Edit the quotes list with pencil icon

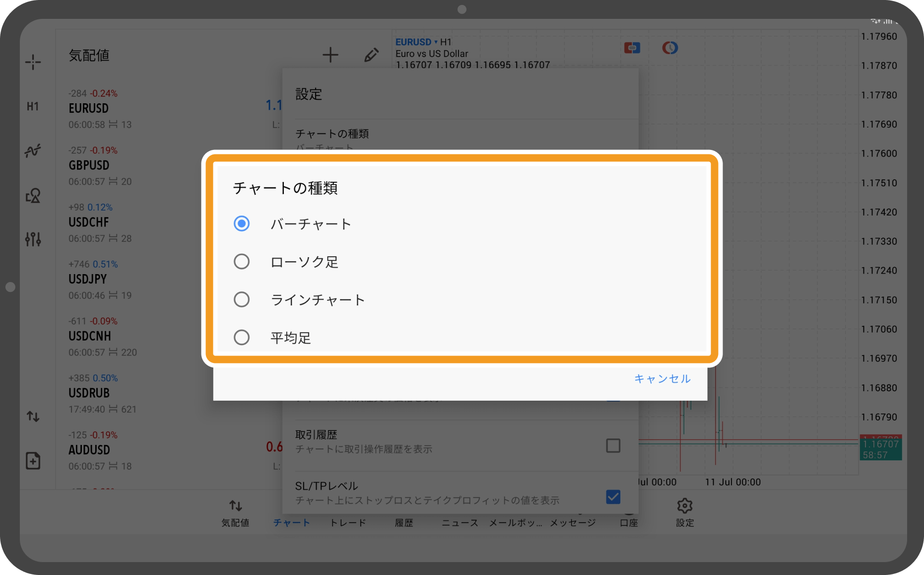click(x=371, y=55)
